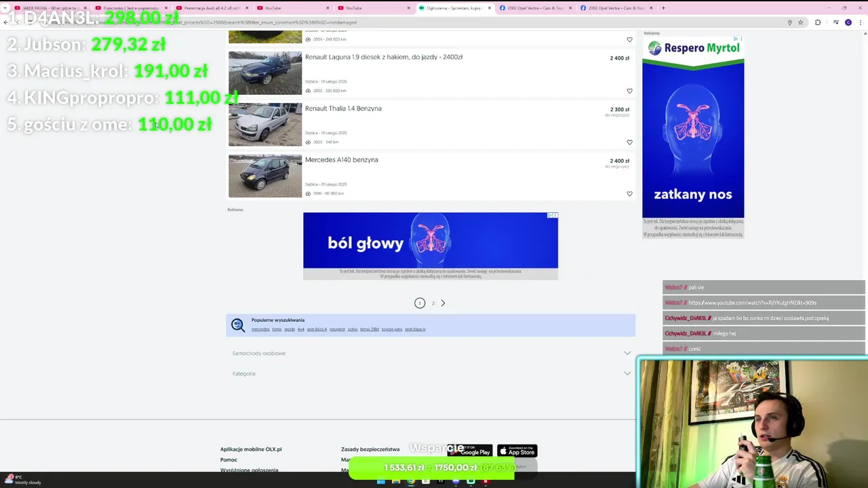Image resolution: width=868 pixels, height=488 pixels.
Task: Favorite the Renault Thalia 1.4 listing
Action: point(629,142)
